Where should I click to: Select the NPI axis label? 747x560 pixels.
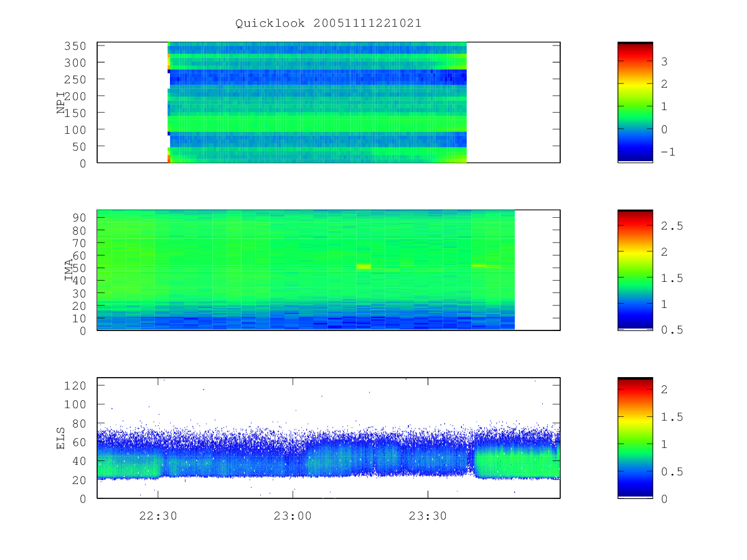61,103
